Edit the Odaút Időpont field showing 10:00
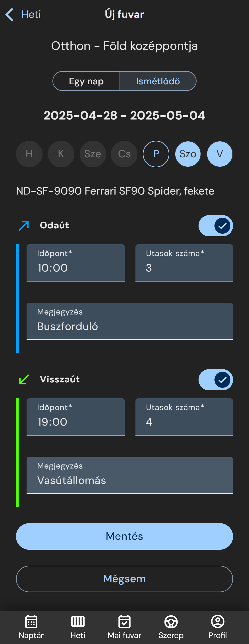249x644 pixels. click(x=75, y=263)
